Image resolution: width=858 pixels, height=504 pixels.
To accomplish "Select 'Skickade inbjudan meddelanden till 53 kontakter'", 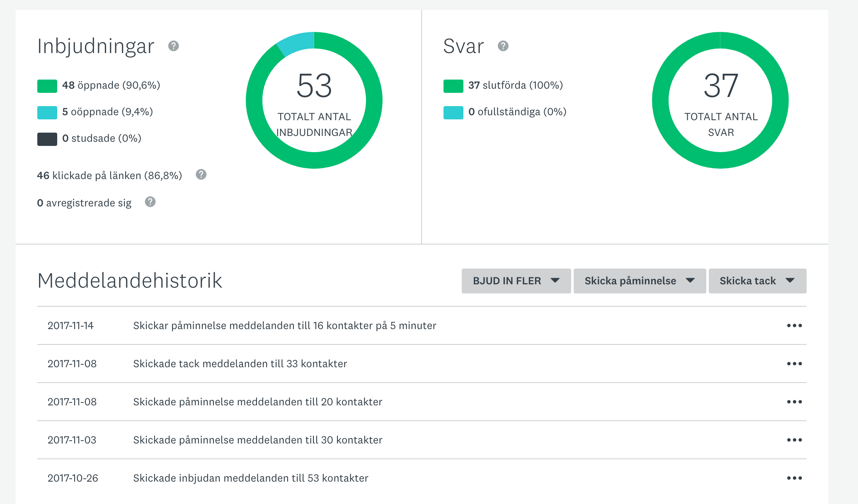I will 251,478.
